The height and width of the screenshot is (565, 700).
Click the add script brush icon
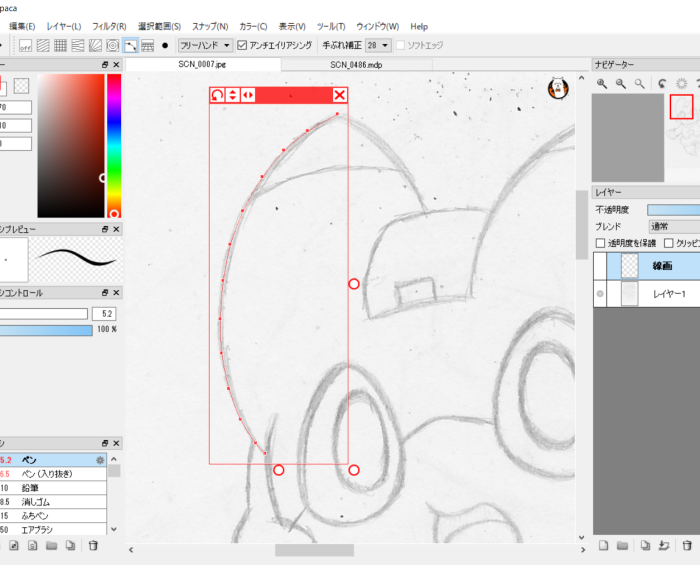33,545
